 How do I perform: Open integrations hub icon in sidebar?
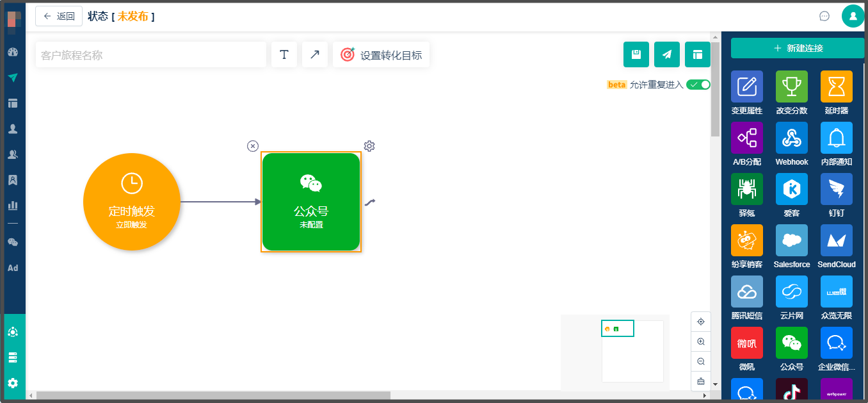click(13, 332)
